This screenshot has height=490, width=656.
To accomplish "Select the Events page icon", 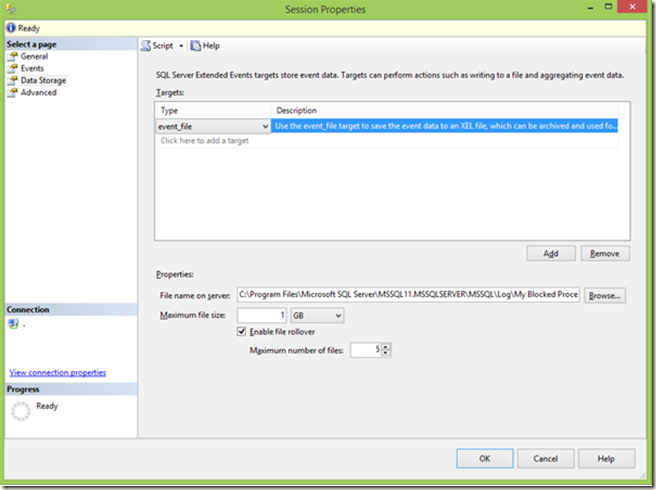I will [x=13, y=69].
